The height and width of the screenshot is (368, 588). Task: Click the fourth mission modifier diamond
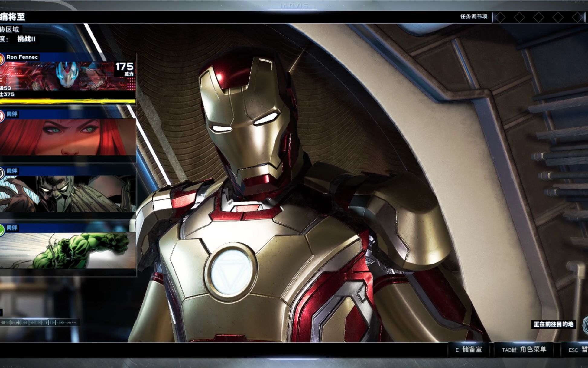pyautogui.click(x=558, y=17)
